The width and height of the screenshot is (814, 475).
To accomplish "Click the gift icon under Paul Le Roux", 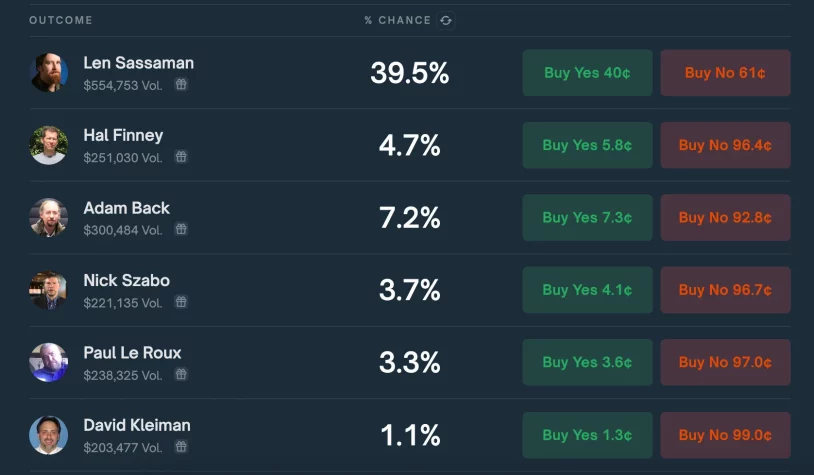I will (181, 375).
